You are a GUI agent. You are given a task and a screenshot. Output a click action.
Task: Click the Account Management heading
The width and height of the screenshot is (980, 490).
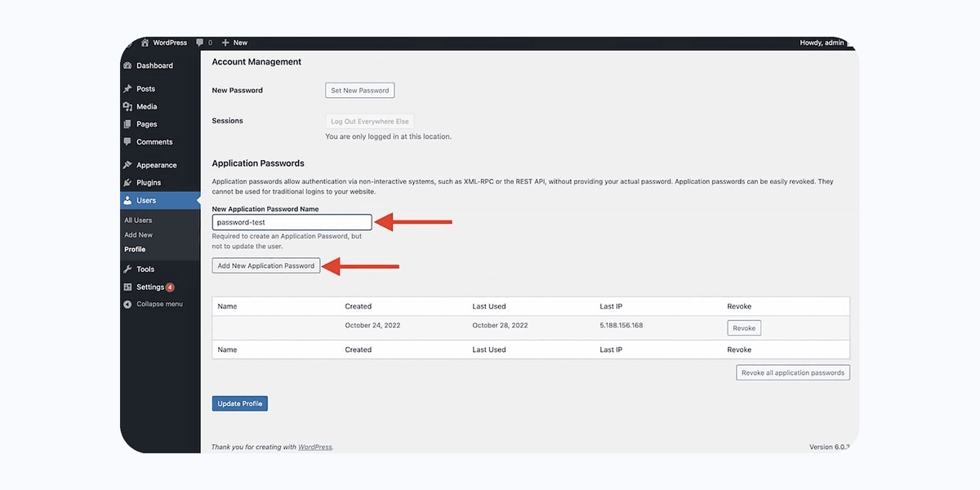coord(256,62)
